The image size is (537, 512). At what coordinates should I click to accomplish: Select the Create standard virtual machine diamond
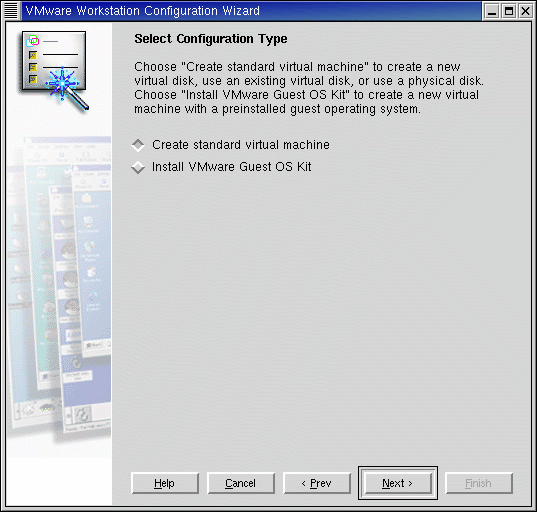point(138,145)
